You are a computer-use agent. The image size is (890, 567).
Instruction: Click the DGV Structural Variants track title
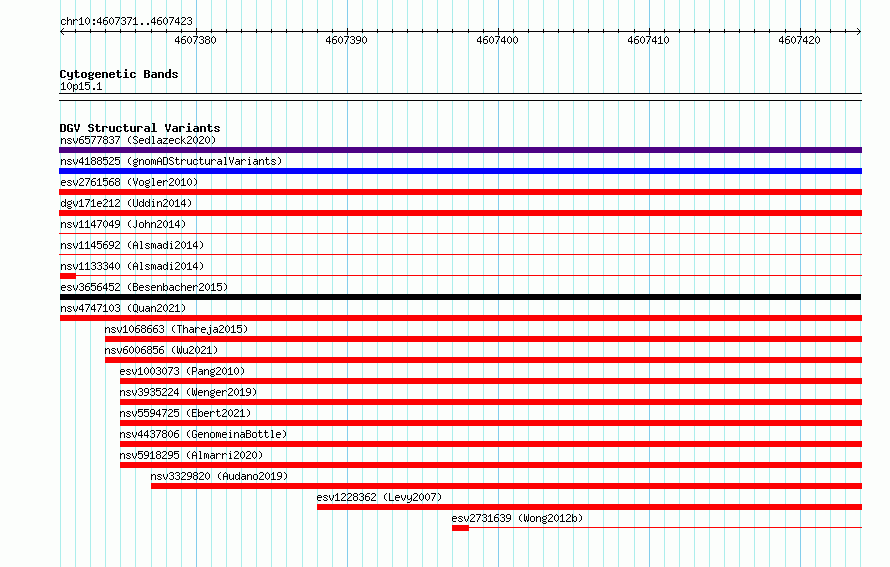point(140,128)
